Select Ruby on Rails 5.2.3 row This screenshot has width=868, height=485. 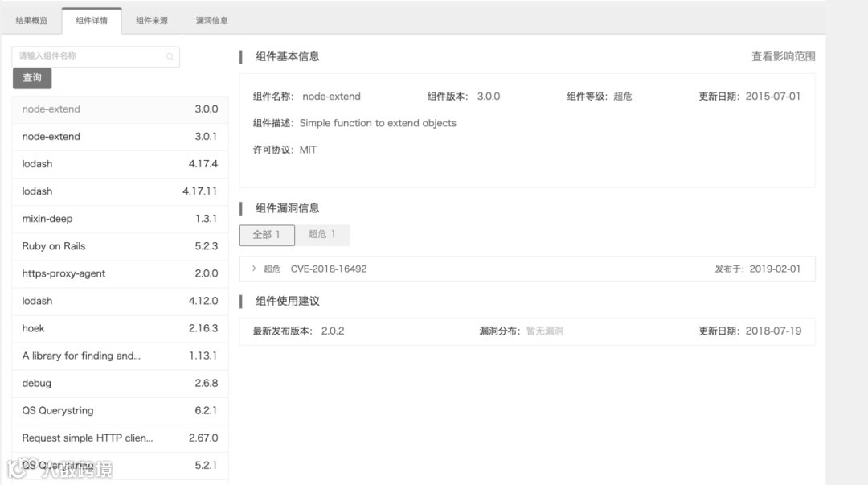(120, 246)
